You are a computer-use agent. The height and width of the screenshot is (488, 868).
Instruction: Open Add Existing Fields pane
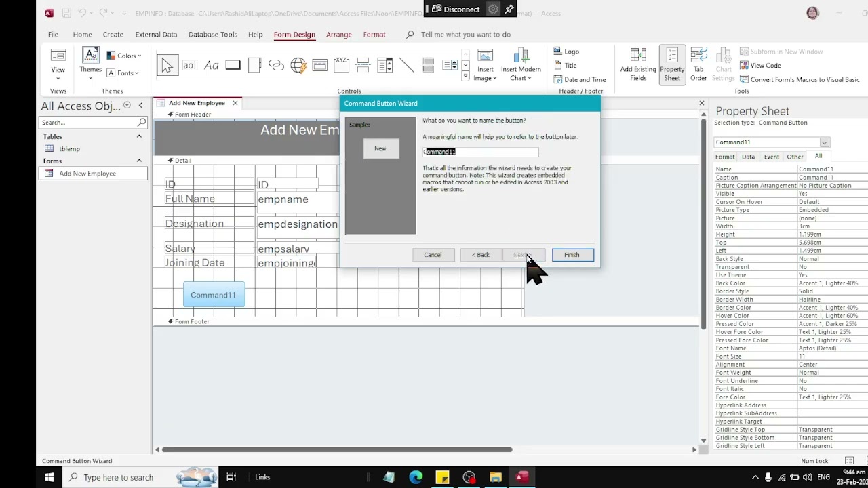(x=638, y=65)
